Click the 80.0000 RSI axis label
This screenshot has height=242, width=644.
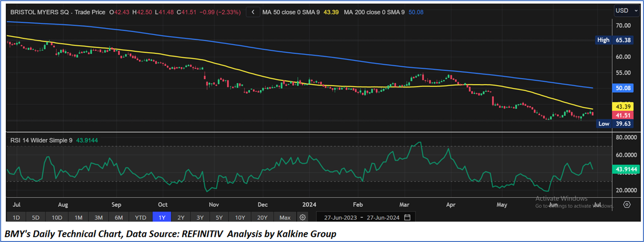point(626,137)
